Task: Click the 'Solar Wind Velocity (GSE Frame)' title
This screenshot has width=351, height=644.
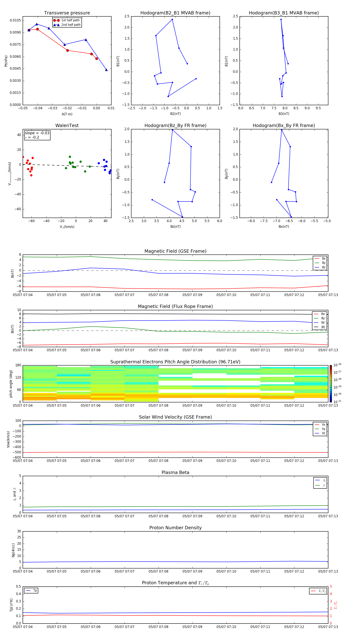Action: (x=175, y=417)
